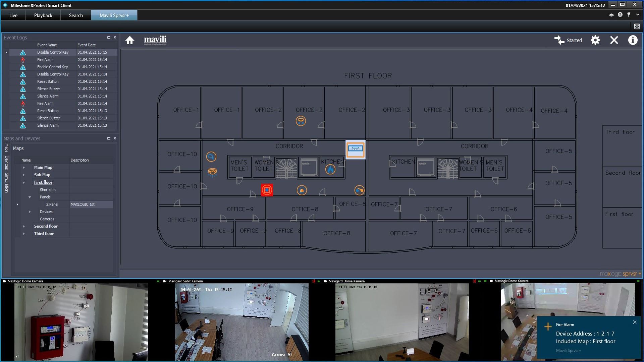
Task: Expand the Third floor tree node
Action: point(23,234)
